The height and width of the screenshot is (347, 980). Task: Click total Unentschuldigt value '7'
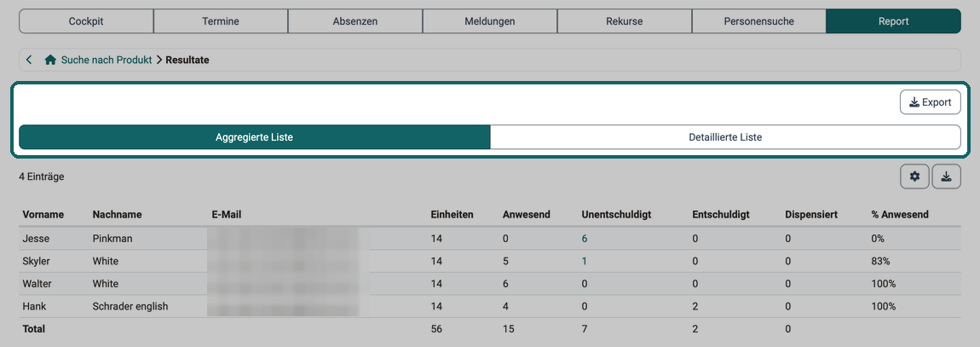pos(585,328)
